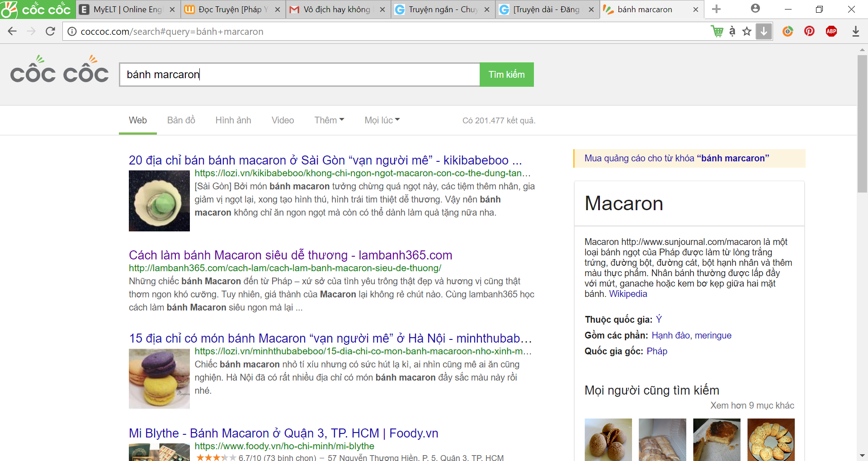Click Xem hơn 9 mục khác
868x461 pixels.
752,405
